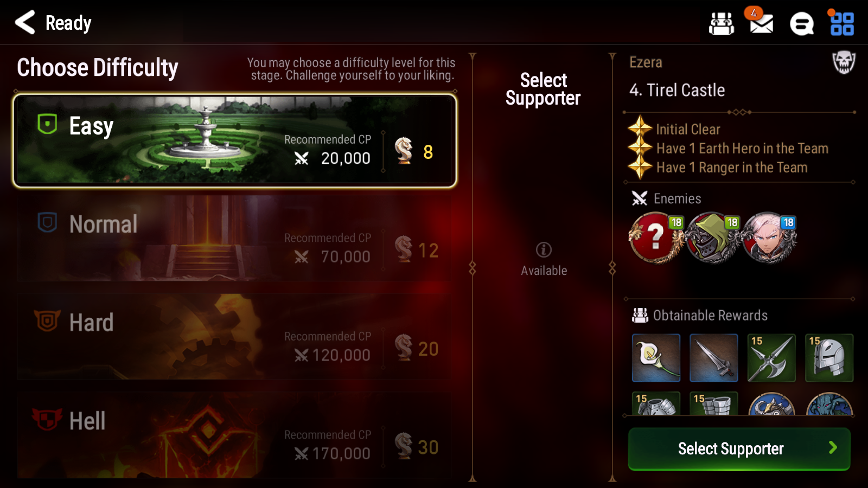
Task: View the unknown question-mark enemy
Action: (x=656, y=237)
